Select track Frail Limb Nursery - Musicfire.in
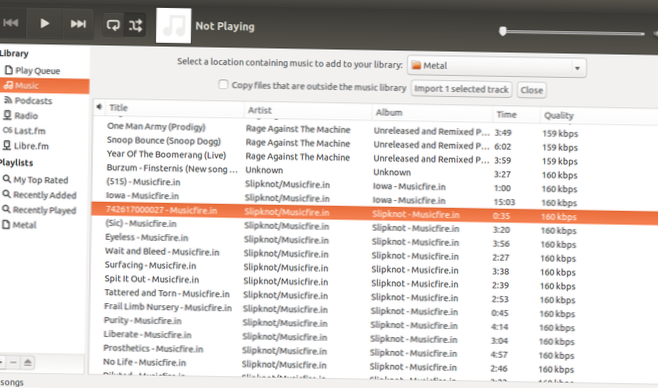Viewport: 658px width, 388px height. (x=168, y=307)
